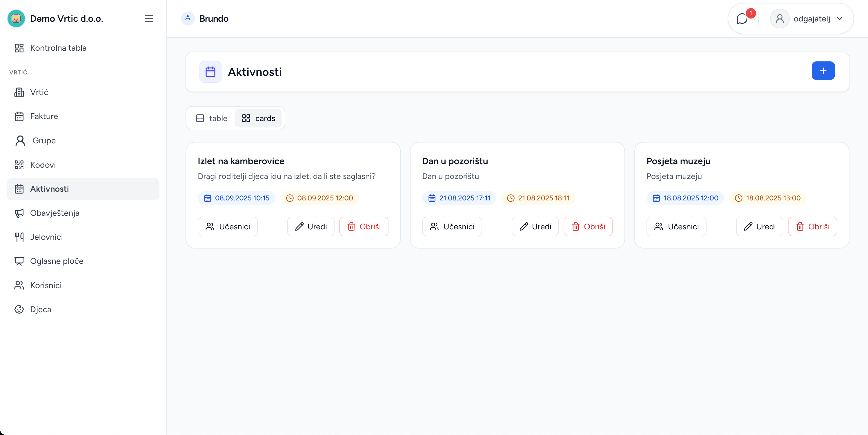Click start date 21.08.2025 17:11 badge

point(459,198)
